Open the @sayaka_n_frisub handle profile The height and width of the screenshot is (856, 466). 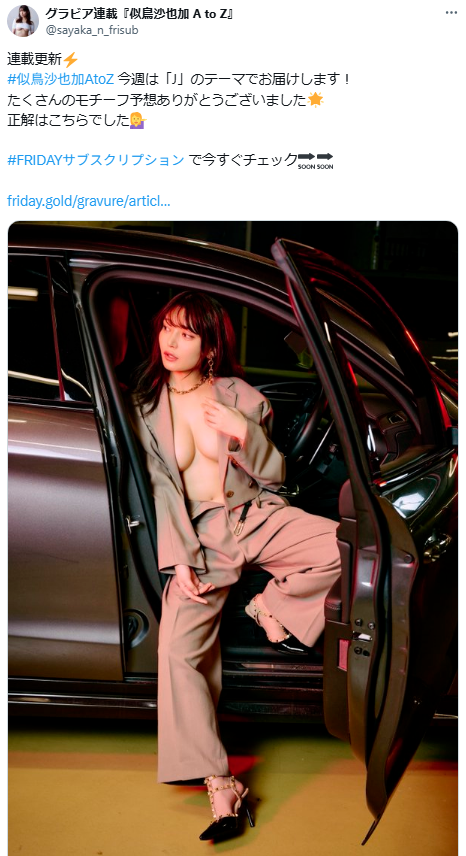(x=92, y=30)
